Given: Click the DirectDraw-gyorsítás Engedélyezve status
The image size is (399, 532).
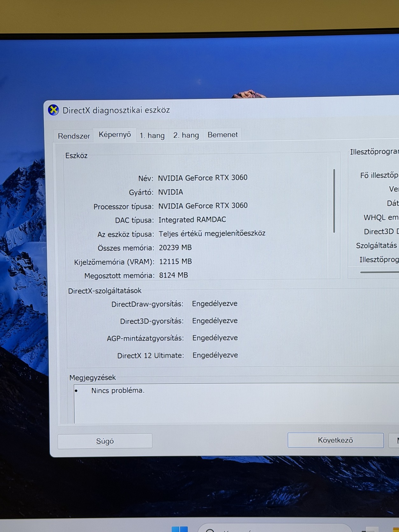Looking at the screenshot, I should (x=215, y=304).
